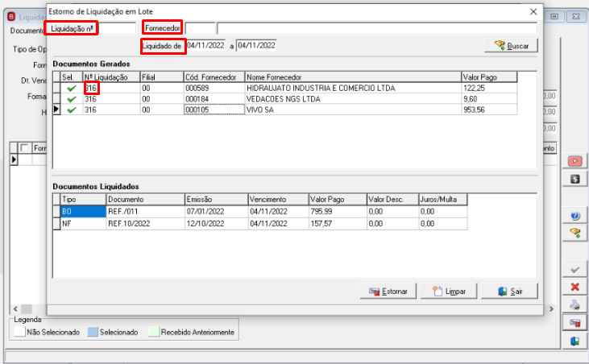This screenshot has width=589, height=364.
Task: Toggle selection checkmark for HIDRAUJATO row
Action: [72, 89]
